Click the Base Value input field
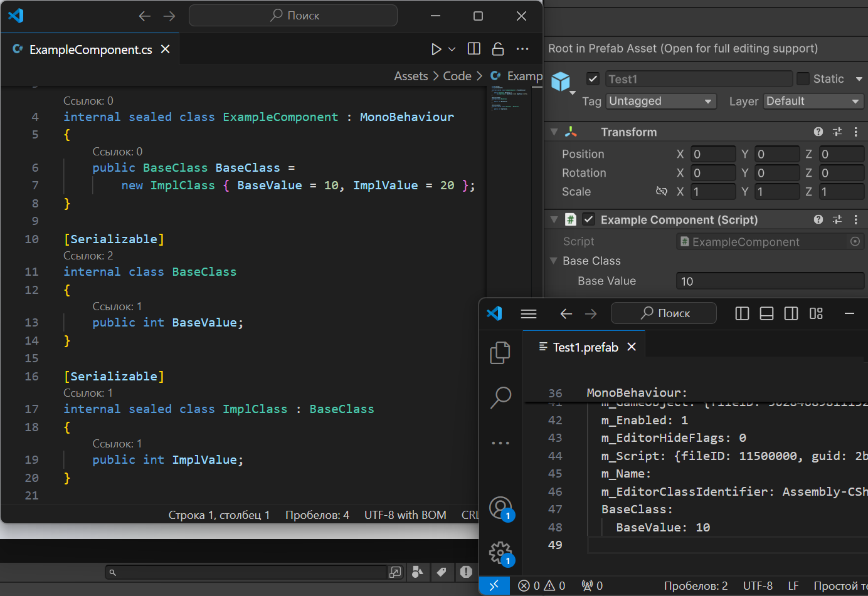 [770, 281]
